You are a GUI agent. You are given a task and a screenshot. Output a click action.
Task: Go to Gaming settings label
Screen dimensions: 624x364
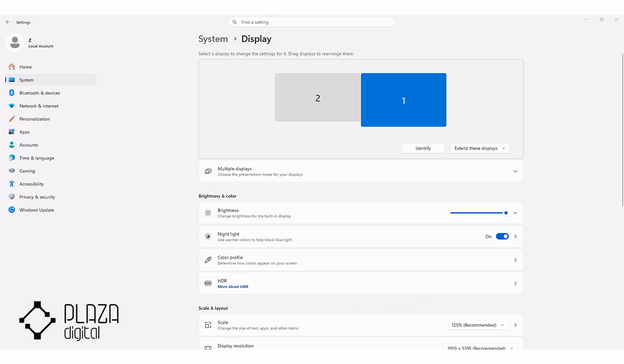(x=28, y=171)
